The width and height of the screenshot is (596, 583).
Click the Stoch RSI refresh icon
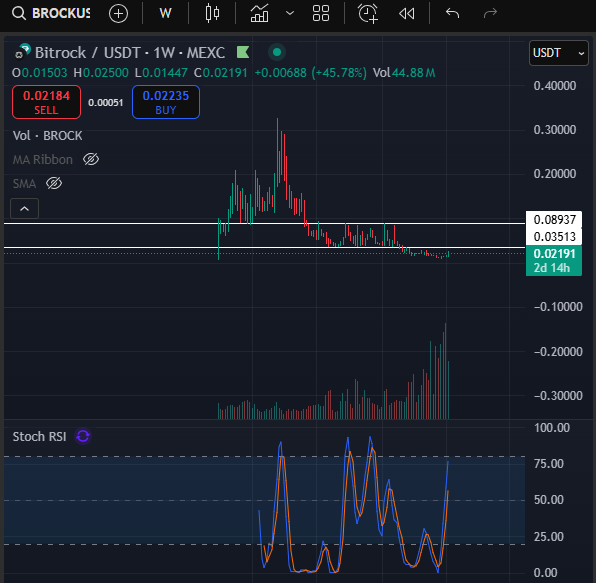pyautogui.click(x=83, y=436)
